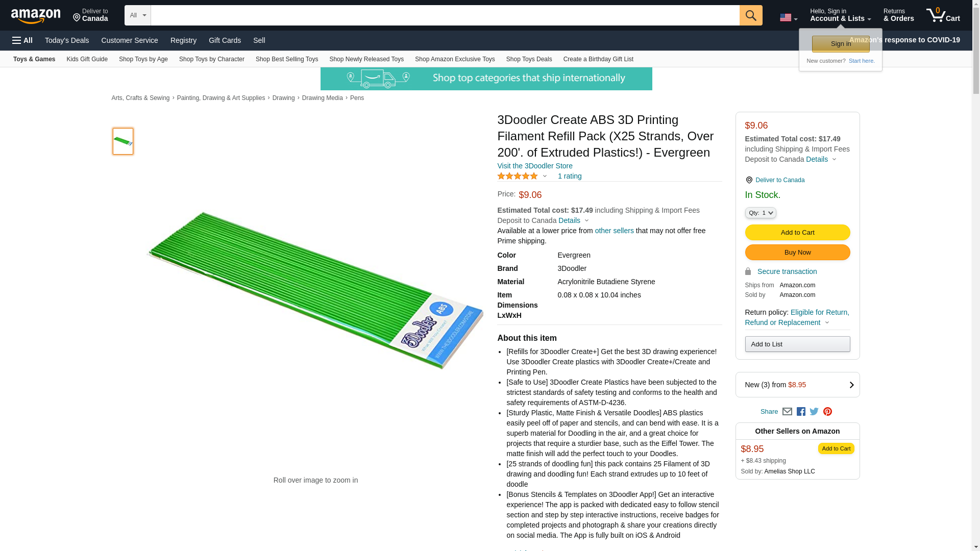Share on Twitter icon
The height and width of the screenshot is (551, 980).
click(814, 412)
